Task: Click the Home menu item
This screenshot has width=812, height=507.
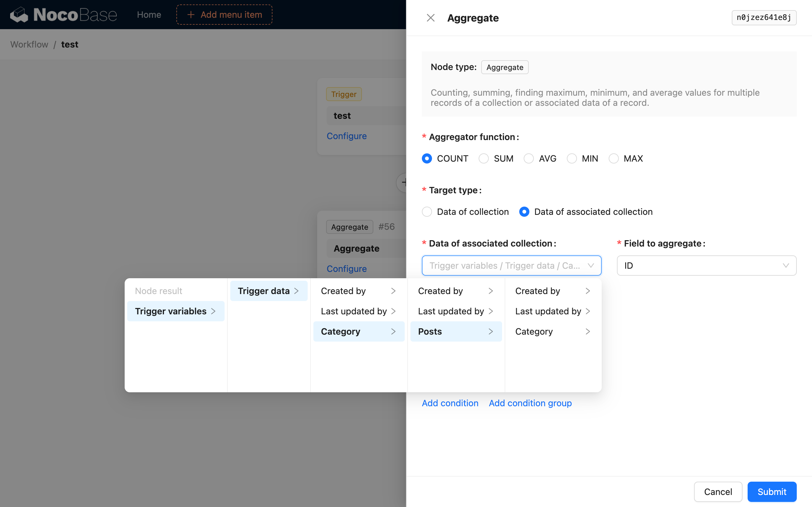Action: coord(149,15)
